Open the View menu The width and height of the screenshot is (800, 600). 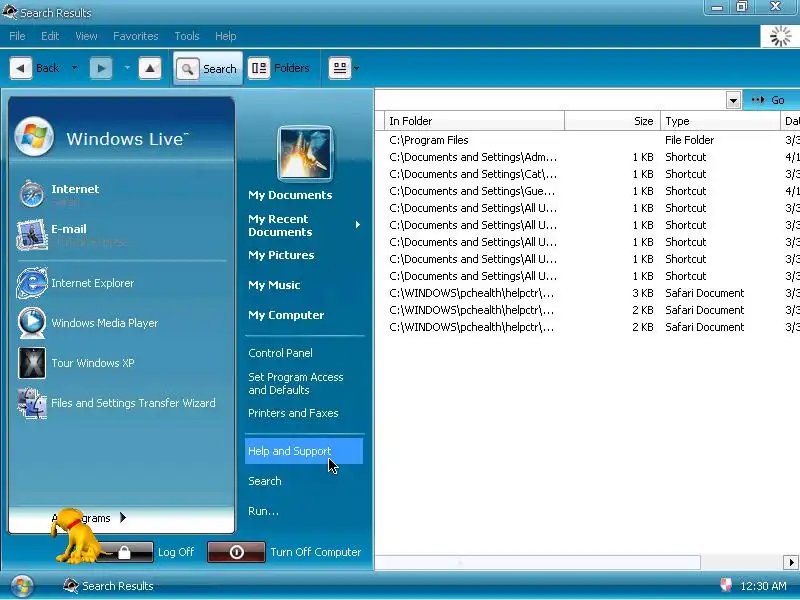pyautogui.click(x=86, y=36)
